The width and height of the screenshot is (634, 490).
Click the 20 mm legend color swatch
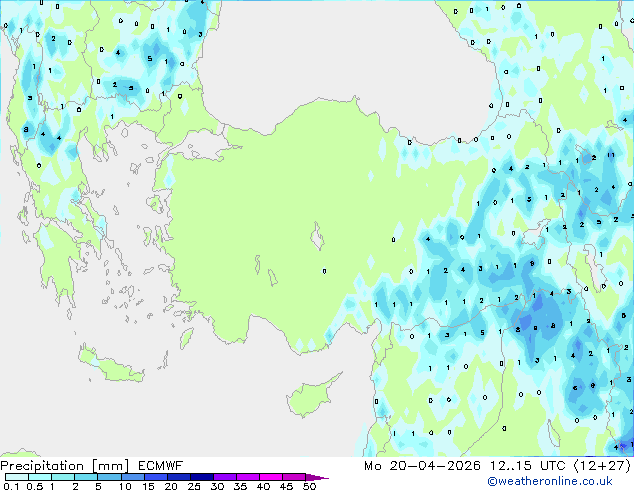178,477
